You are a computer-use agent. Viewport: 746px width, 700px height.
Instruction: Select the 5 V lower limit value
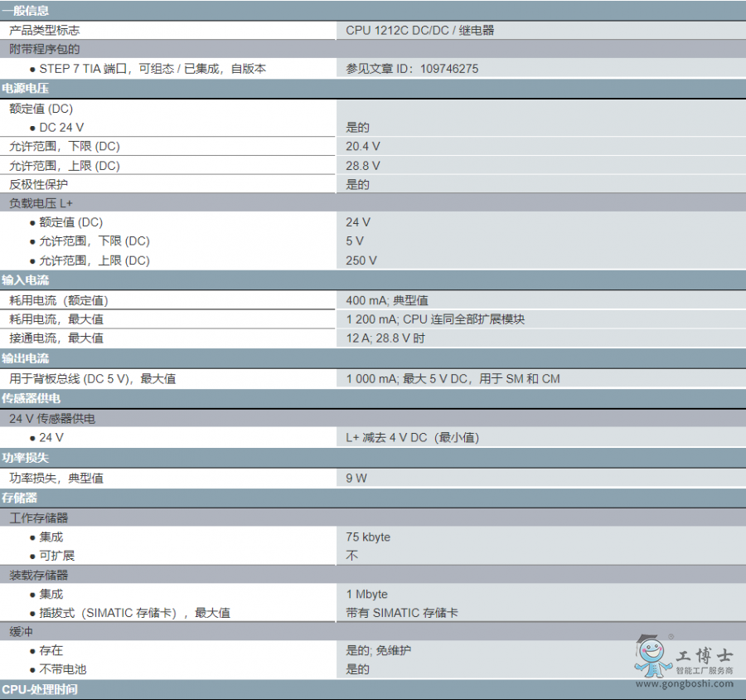[355, 241]
